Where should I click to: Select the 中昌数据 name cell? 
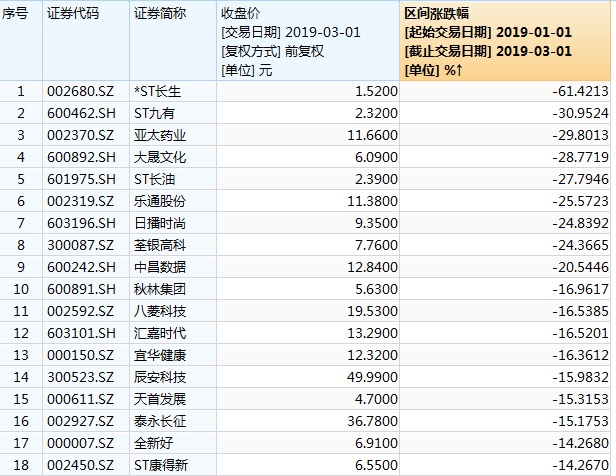pyautogui.click(x=173, y=267)
